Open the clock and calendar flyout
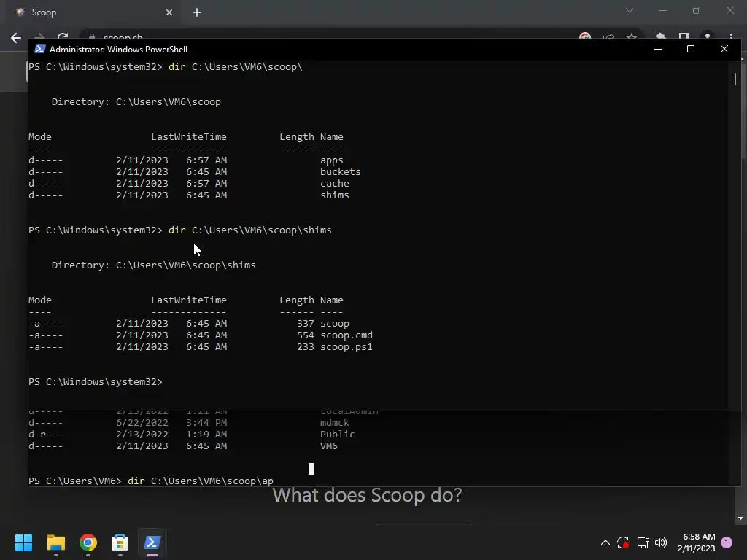The width and height of the screenshot is (747, 560). point(696,542)
